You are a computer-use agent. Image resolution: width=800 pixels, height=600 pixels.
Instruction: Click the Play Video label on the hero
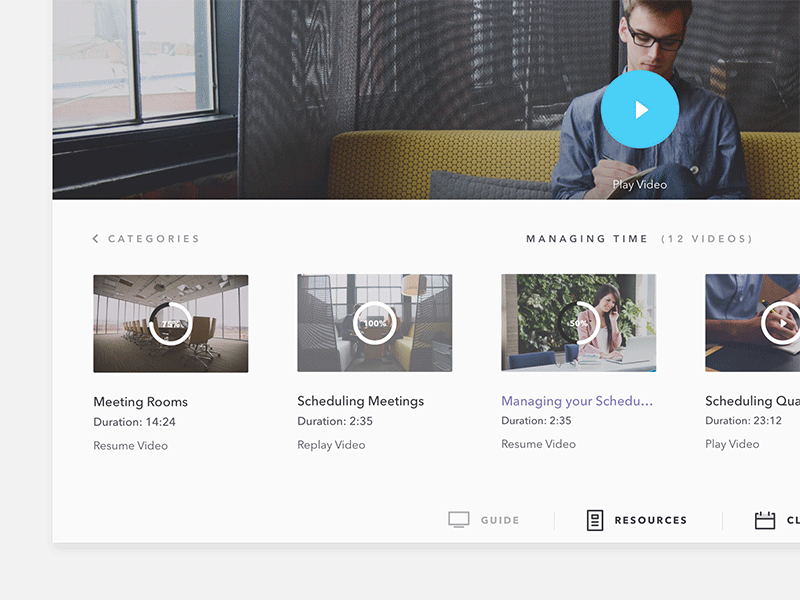click(638, 184)
